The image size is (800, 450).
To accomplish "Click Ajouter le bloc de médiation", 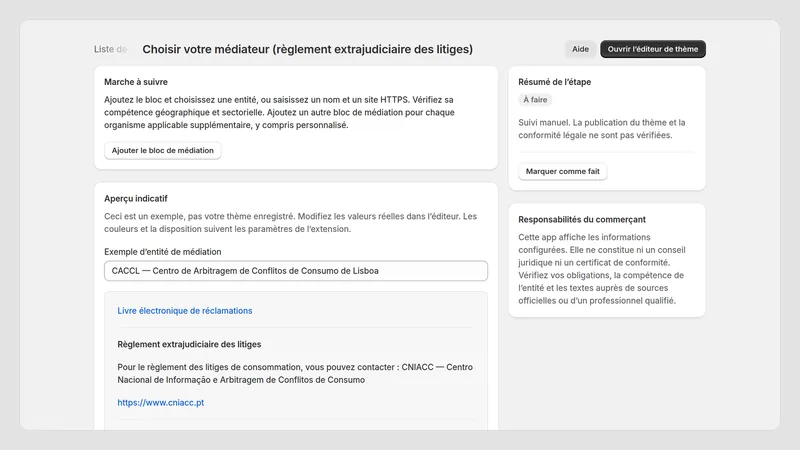I will [163, 151].
